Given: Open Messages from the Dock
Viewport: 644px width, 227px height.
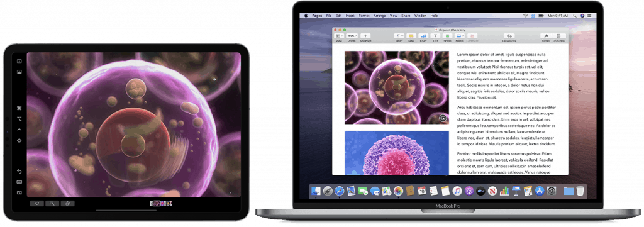Looking at the screenshot, I should tap(375, 191).
